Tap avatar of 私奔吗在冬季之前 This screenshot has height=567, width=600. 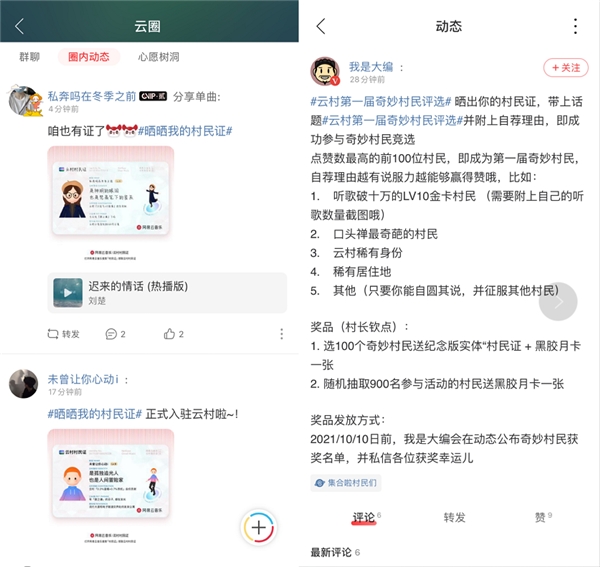(24, 101)
